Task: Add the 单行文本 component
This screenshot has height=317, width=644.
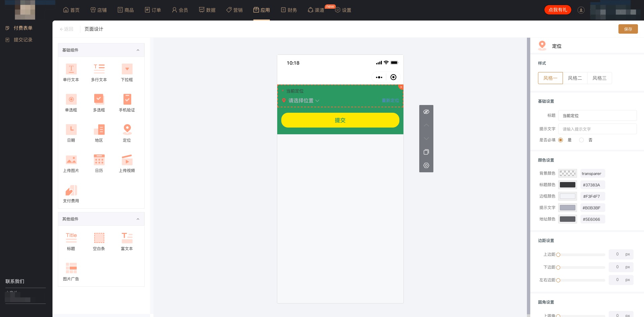Action: (71, 72)
